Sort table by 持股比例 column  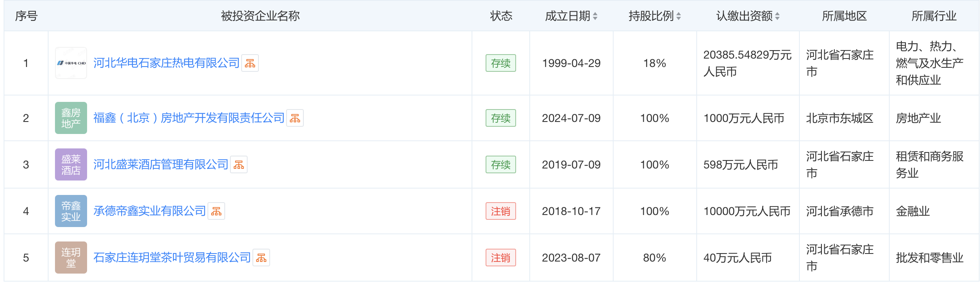click(679, 16)
